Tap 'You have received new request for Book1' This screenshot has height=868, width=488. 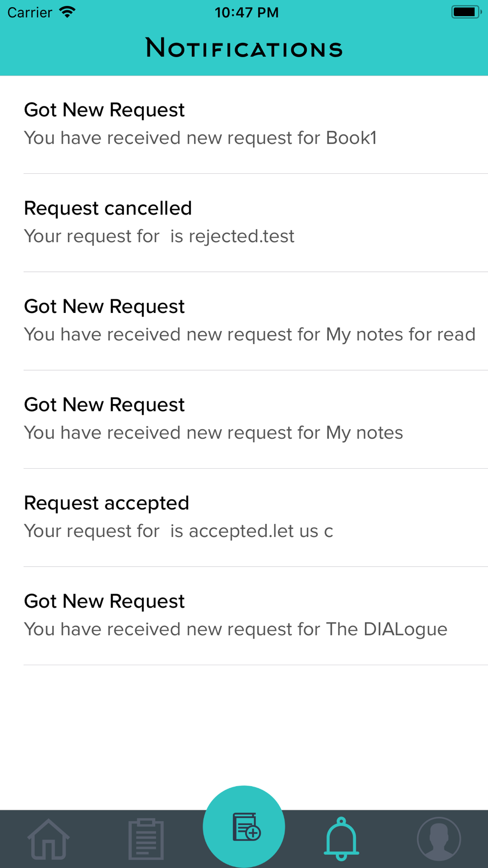(x=200, y=138)
